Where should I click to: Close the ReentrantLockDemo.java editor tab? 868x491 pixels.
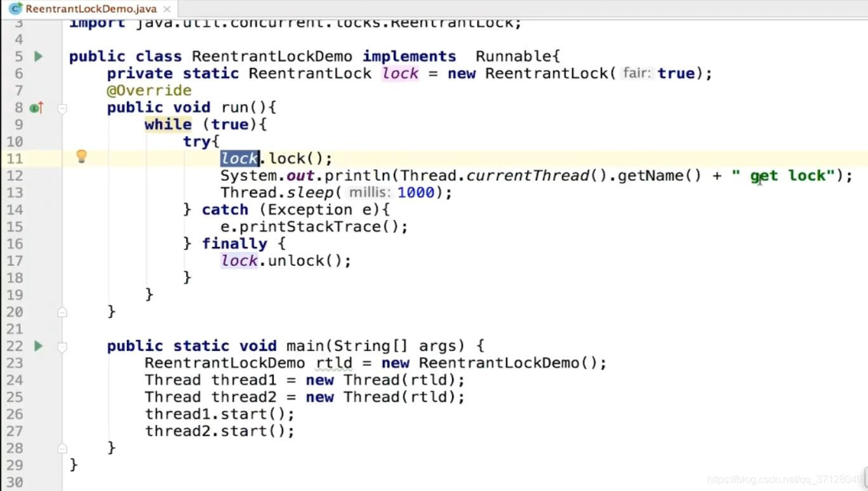[x=167, y=10]
